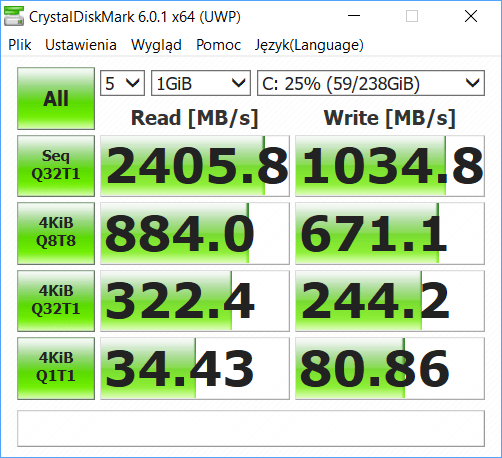Launch the 4KiB Q32T1 benchmark
This screenshot has width=502, height=458.
tap(56, 301)
